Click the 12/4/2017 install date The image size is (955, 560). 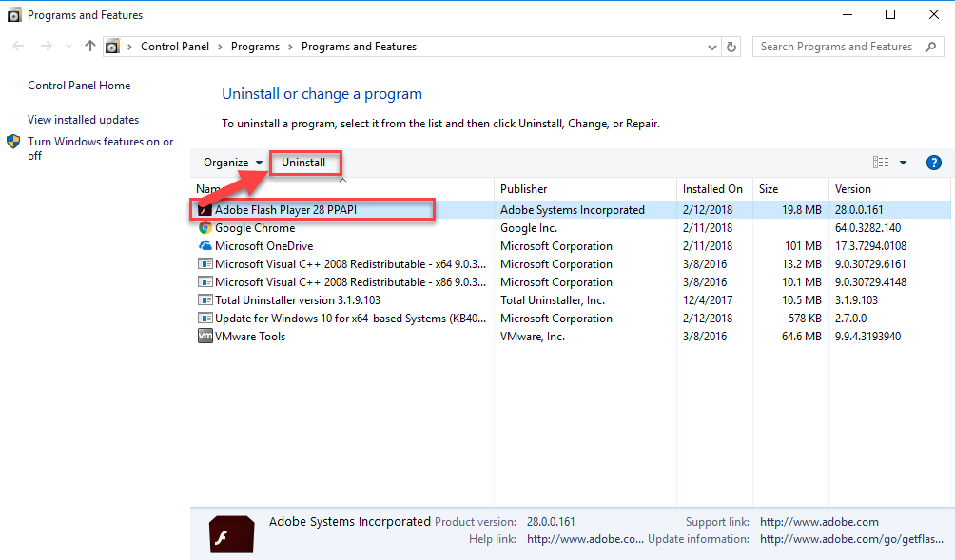click(708, 300)
